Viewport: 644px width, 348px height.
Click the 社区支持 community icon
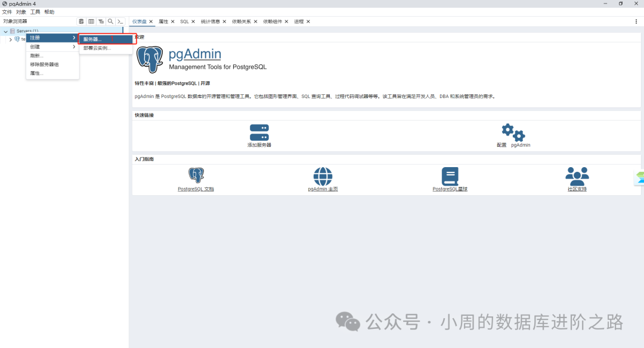[577, 175]
